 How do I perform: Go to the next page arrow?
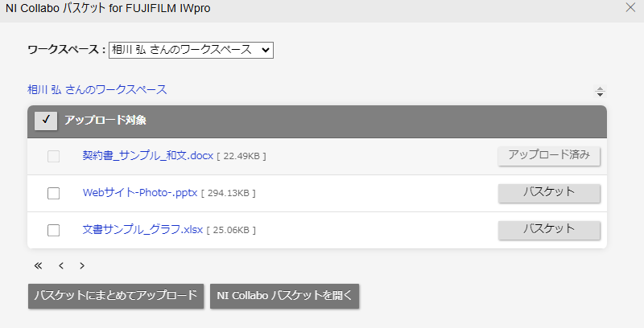[82, 265]
